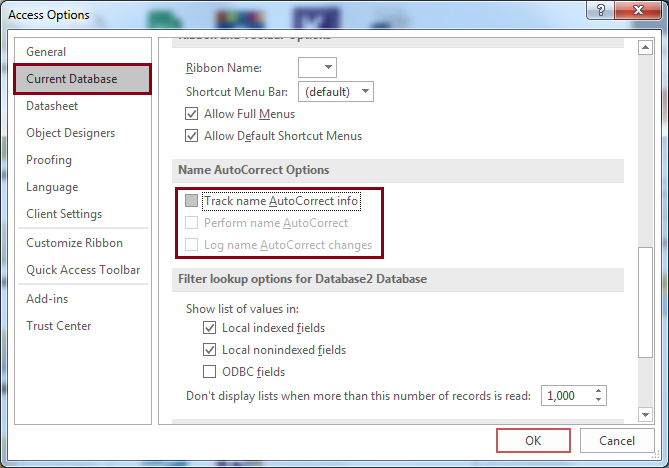Screen dimensions: 669x468
Task: Close the Access Options dialog
Action: [x=638, y=10]
